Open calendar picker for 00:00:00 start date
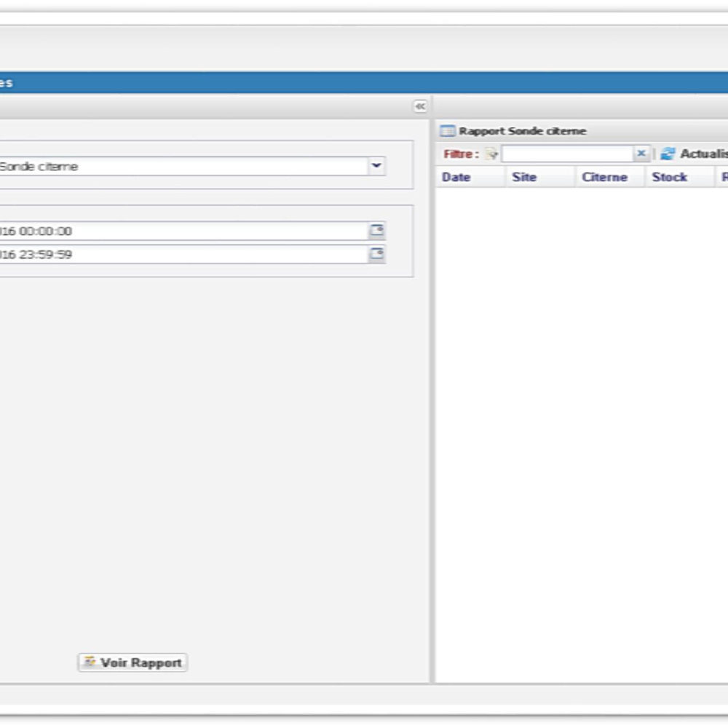 pyautogui.click(x=376, y=232)
